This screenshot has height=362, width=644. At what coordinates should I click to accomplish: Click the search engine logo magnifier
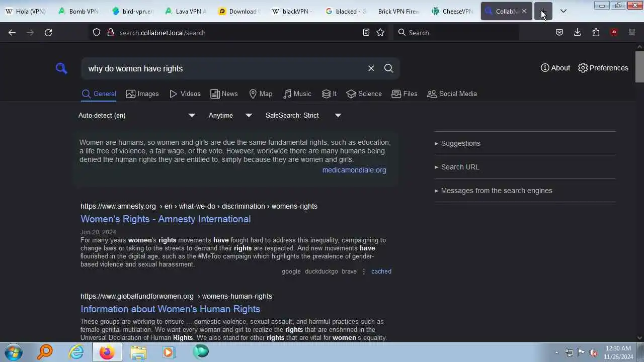coord(61,68)
